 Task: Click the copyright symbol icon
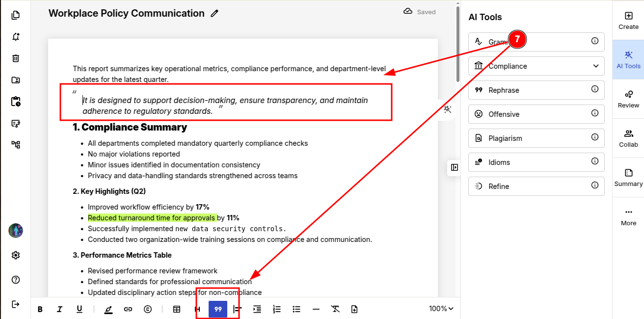(x=148, y=309)
